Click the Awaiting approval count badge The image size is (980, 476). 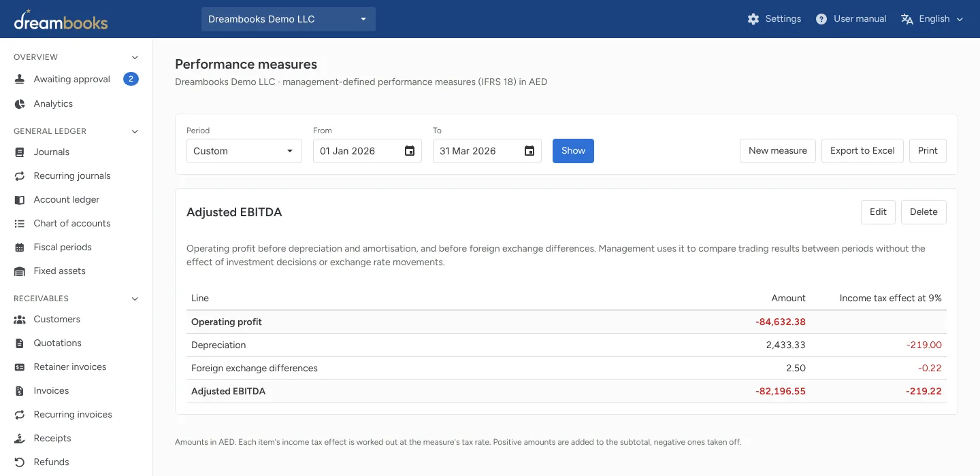[131, 79]
